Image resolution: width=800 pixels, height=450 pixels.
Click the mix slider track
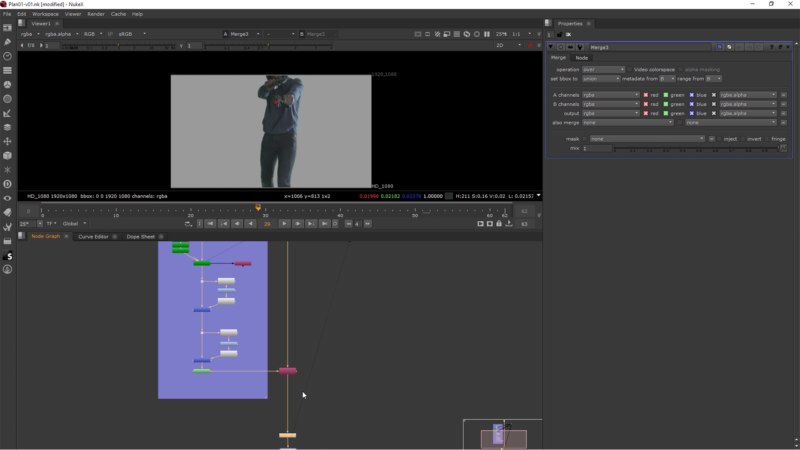[696, 148]
